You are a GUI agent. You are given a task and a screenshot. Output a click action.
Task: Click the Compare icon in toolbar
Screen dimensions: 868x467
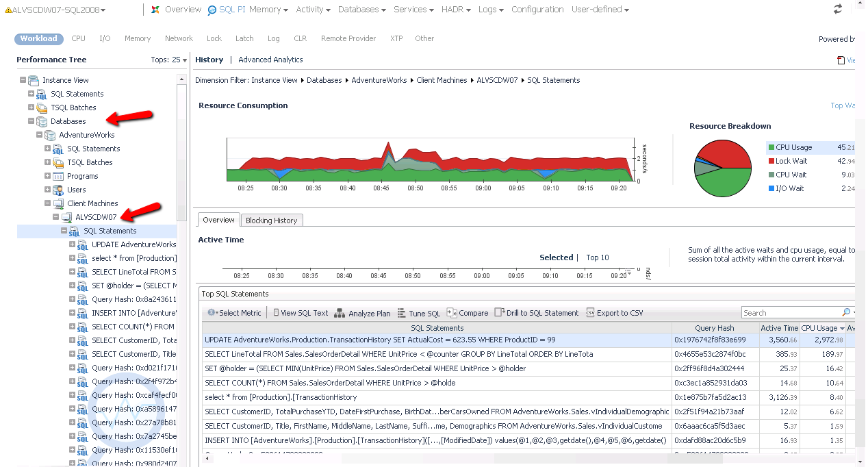(452, 313)
